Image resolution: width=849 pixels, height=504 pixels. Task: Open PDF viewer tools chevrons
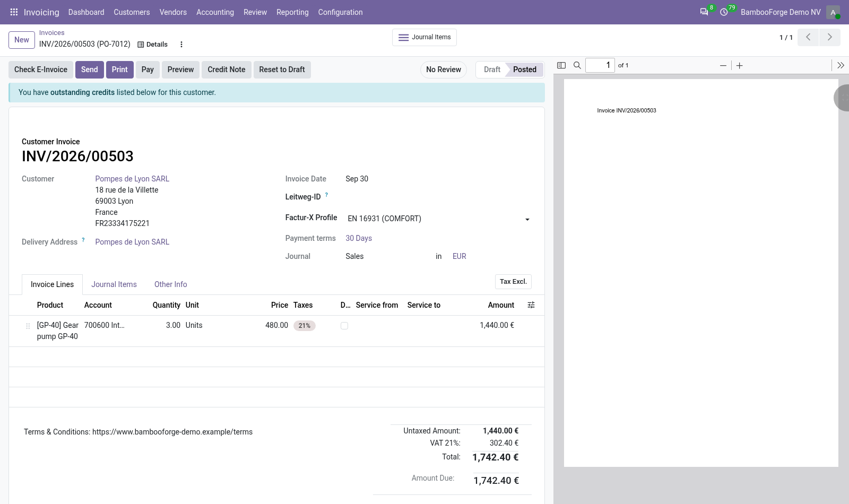[841, 65]
